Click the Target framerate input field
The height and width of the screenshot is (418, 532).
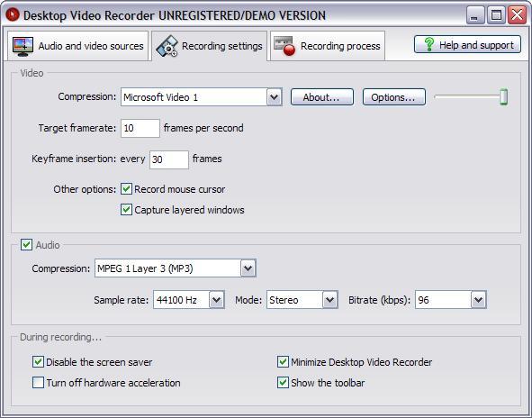[140, 128]
